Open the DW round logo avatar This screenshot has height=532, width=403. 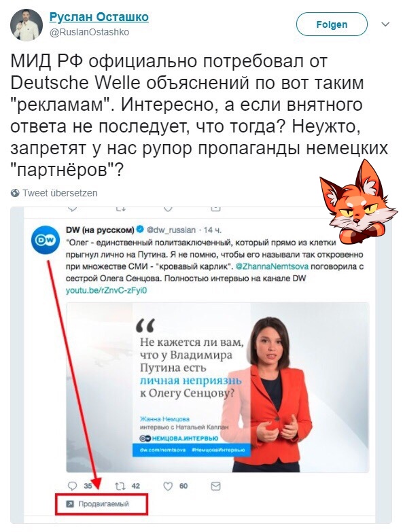45,240
